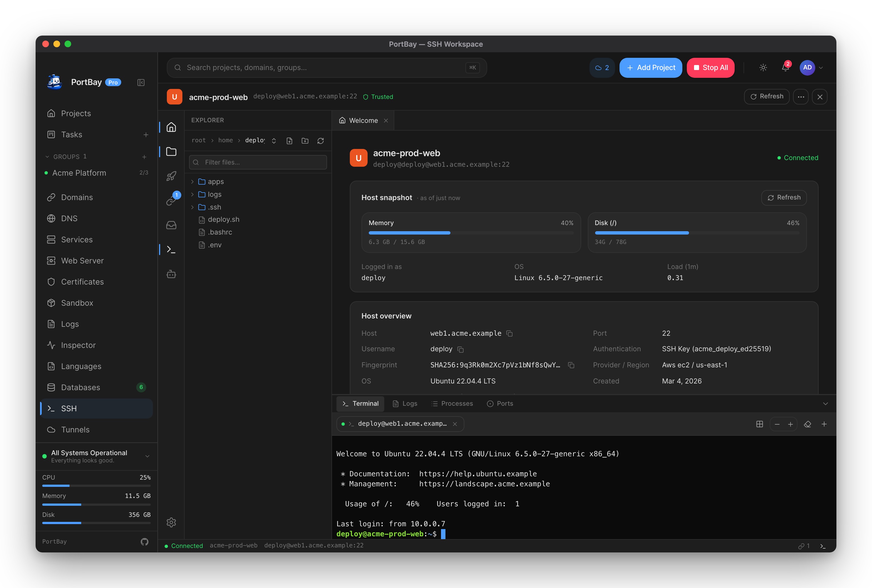Viewport: 872px width, 588px height.
Task: Copy the host web1.acme.example
Action: 509,333
